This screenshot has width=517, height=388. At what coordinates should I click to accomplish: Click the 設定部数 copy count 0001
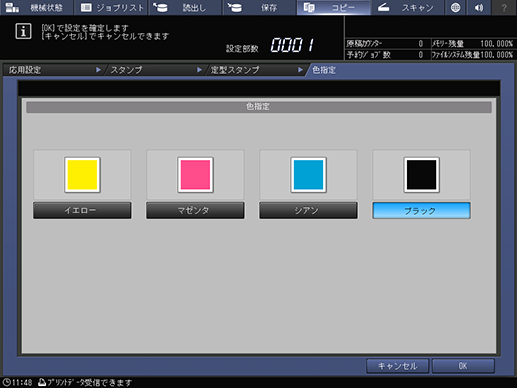[292, 45]
